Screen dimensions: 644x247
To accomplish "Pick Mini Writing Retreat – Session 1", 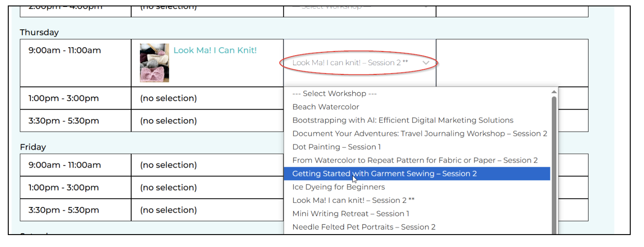I will pos(350,213).
